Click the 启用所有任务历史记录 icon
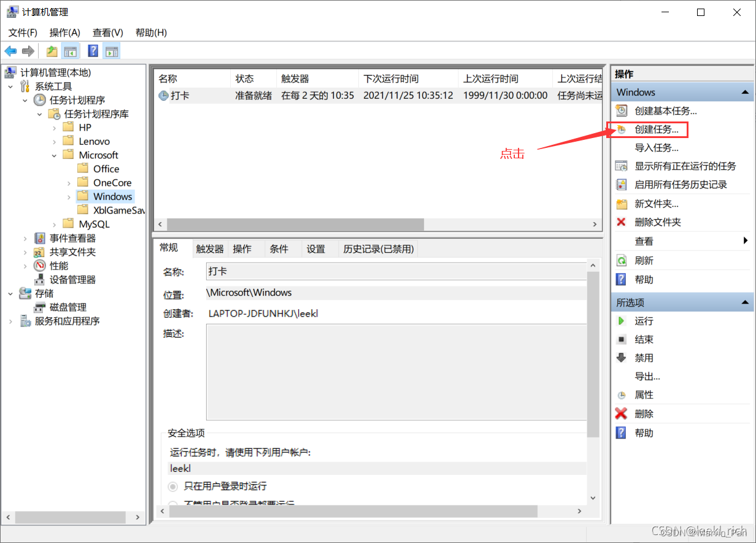The height and width of the screenshot is (543, 756). pyautogui.click(x=622, y=185)
